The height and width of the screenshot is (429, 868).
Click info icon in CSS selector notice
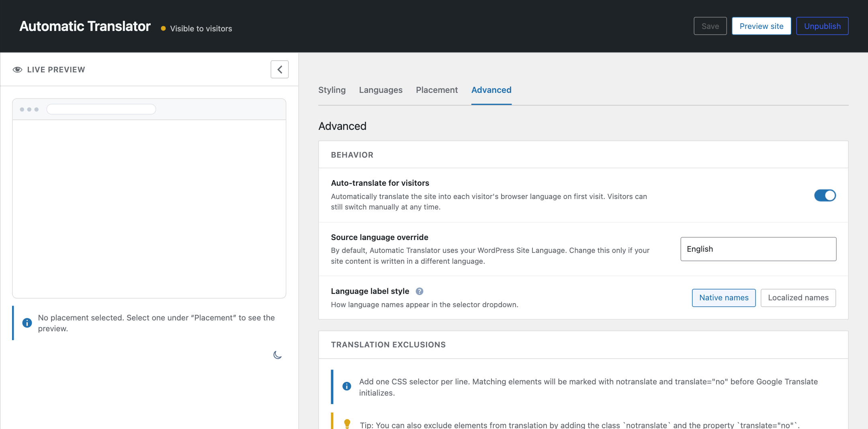tap(347, 386)
